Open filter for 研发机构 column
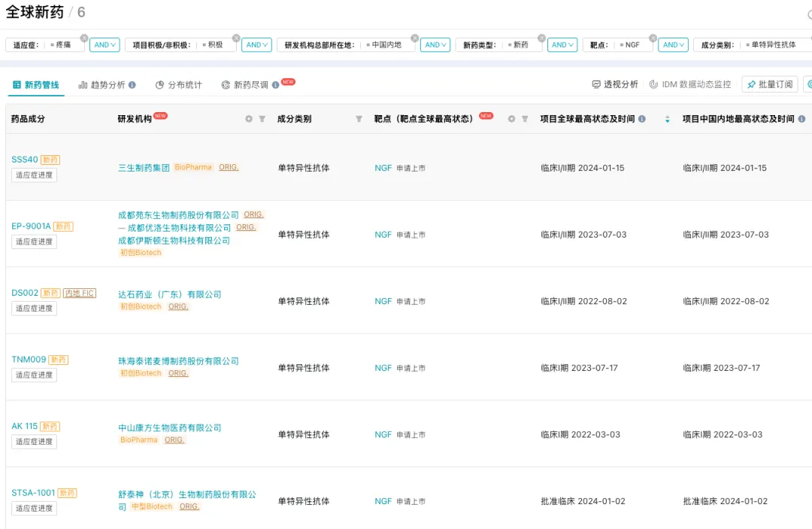This screenshot has width=812, height=529. tap(262, 119)
